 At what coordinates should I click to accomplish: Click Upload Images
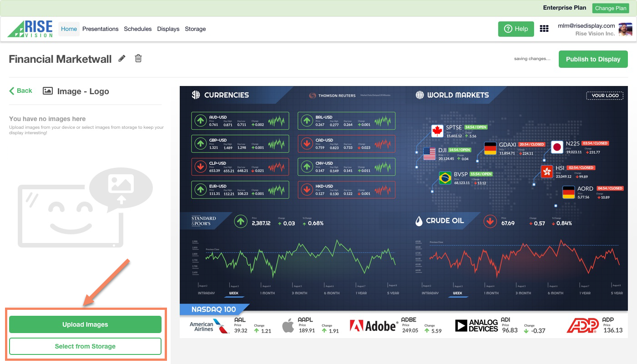[x=85, y=324]
